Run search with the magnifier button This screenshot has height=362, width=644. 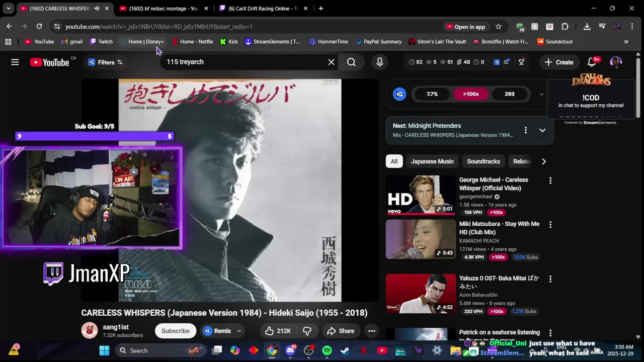351,62
